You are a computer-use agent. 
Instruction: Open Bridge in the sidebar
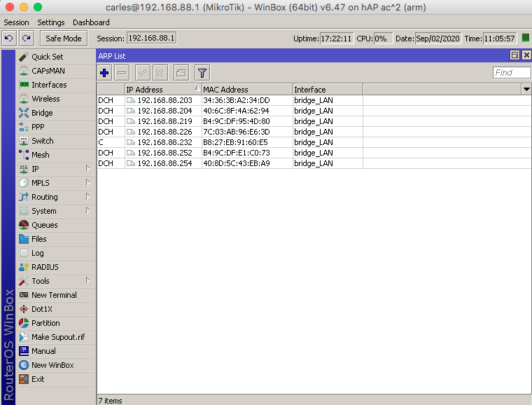[x=56, y=113]
